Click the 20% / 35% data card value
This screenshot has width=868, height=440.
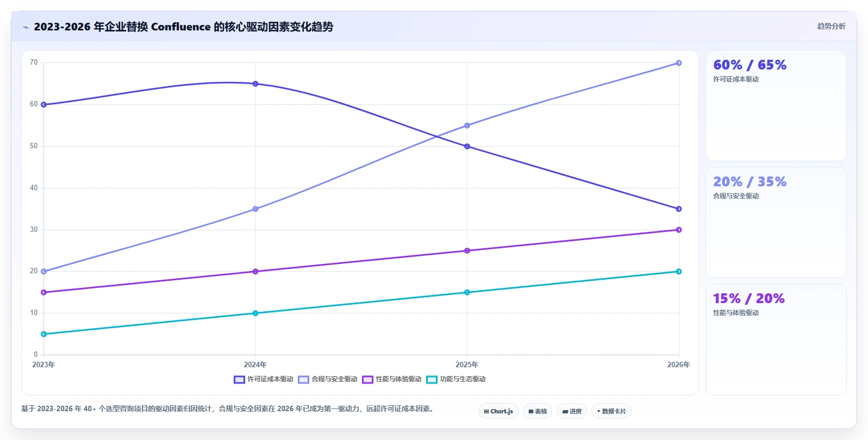tap(750, 182)
